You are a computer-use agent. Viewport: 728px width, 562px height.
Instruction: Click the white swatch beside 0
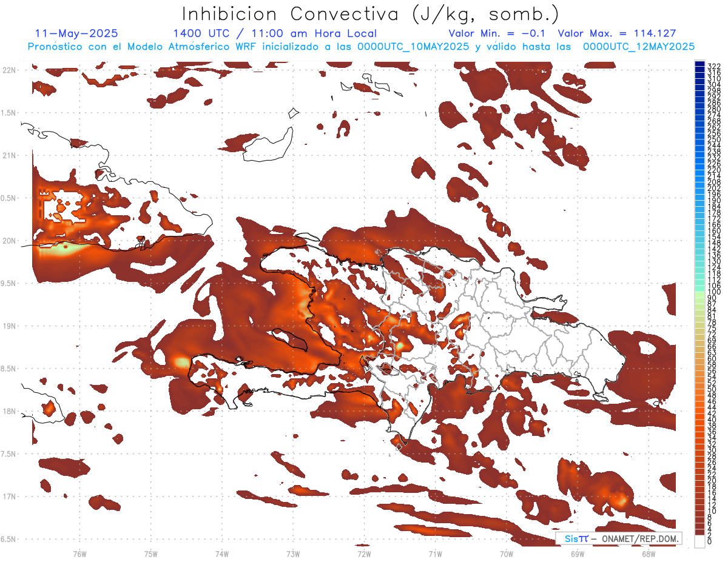[700, 541]
